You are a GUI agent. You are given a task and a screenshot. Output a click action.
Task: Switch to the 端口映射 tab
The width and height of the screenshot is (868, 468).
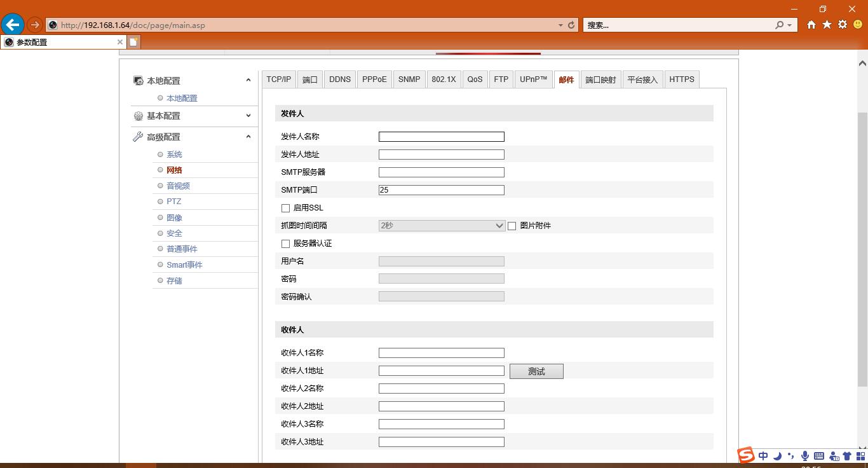600,79
